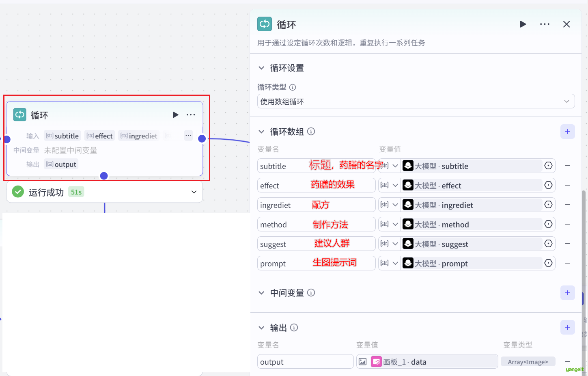Add a new loop array variable
This screenshot has width=588, height=376.
[567, 132]
